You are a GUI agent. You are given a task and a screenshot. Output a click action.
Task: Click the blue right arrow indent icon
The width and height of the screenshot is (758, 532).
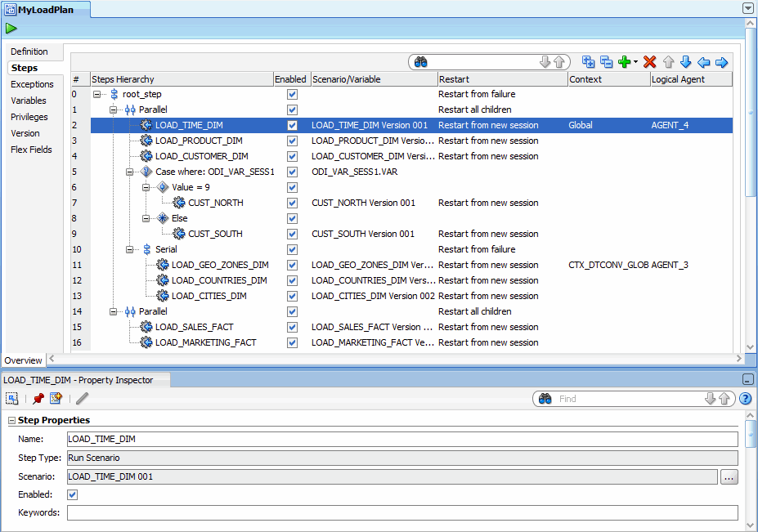pos(721,62)
